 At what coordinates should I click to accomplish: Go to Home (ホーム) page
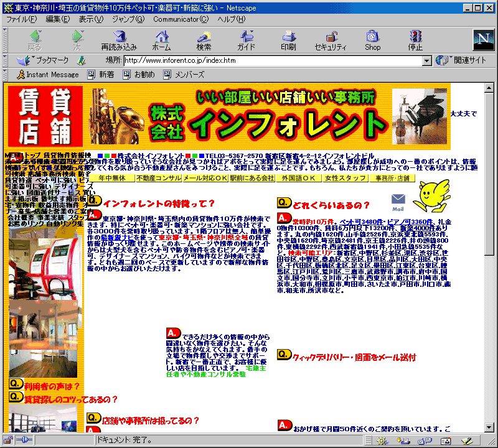pos(161,40)
